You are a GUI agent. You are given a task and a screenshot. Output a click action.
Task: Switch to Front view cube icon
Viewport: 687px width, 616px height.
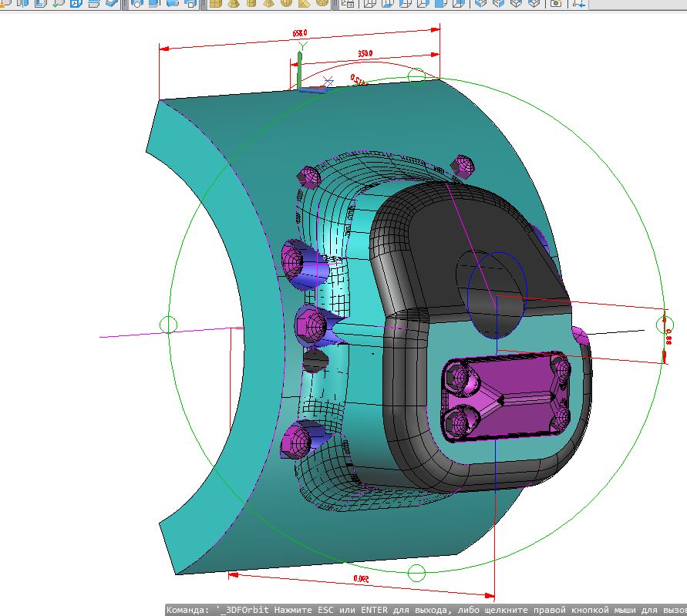coord(441,4)
